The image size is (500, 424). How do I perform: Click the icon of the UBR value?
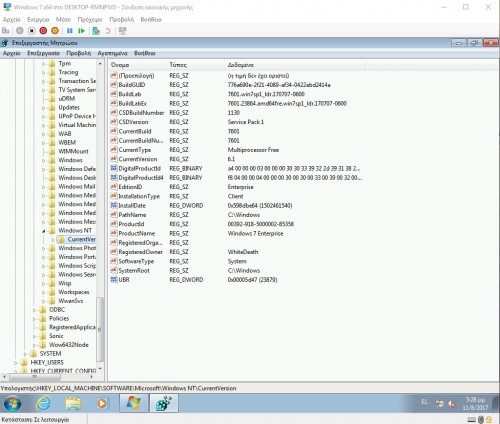click(x=114, y=280)
